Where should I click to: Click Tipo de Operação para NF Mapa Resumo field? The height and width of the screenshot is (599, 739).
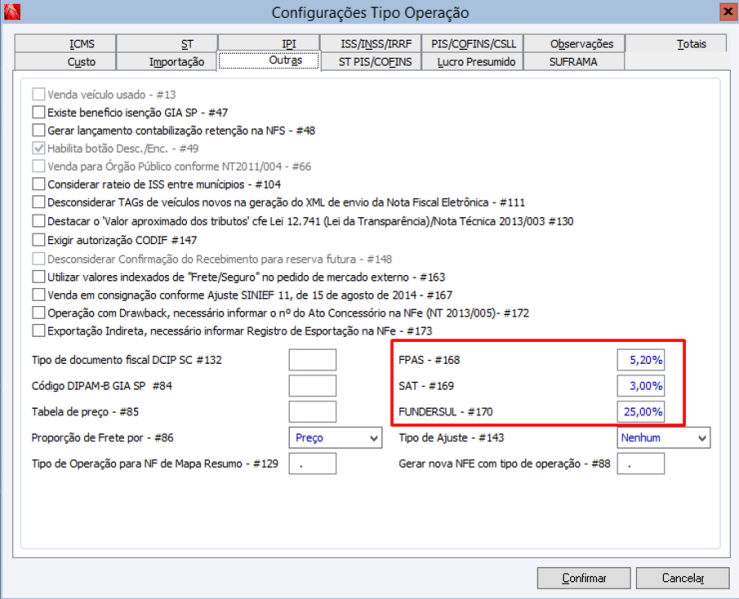coord(312,464)
